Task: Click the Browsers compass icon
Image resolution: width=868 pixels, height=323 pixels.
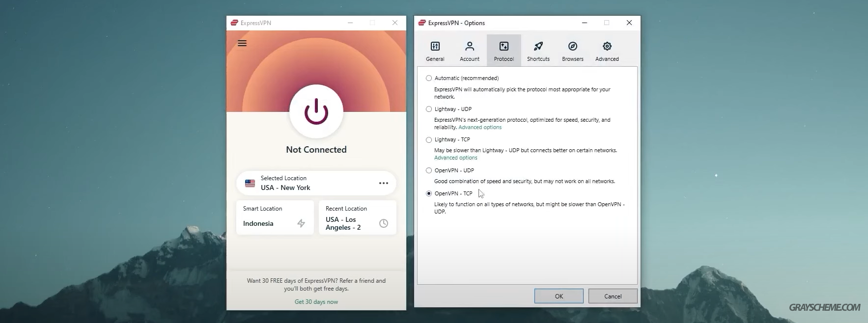Action: point(573,46)
